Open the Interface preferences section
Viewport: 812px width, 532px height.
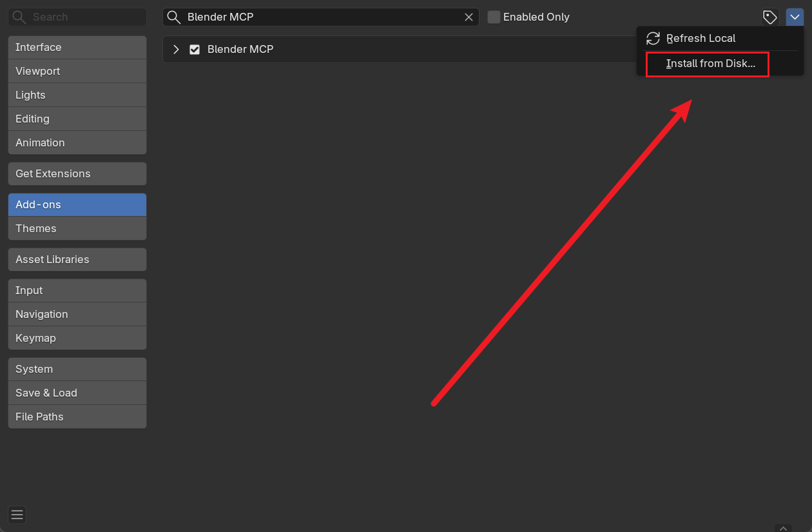coord(77,47)
